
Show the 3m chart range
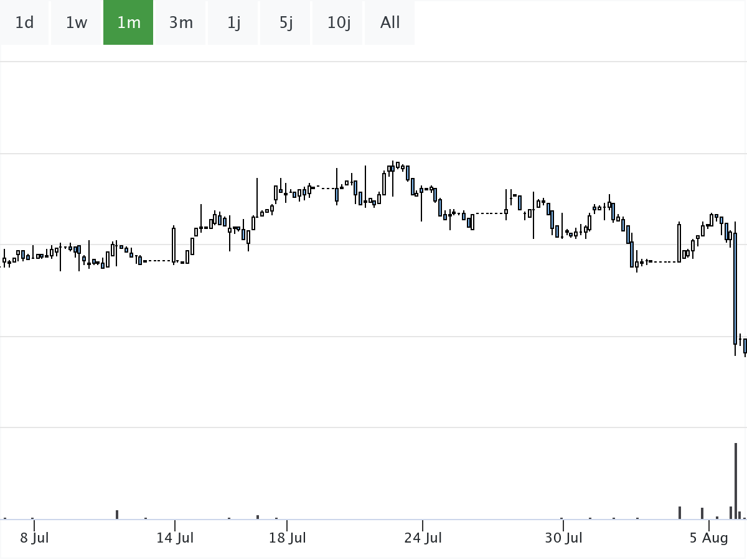point(181,23)
